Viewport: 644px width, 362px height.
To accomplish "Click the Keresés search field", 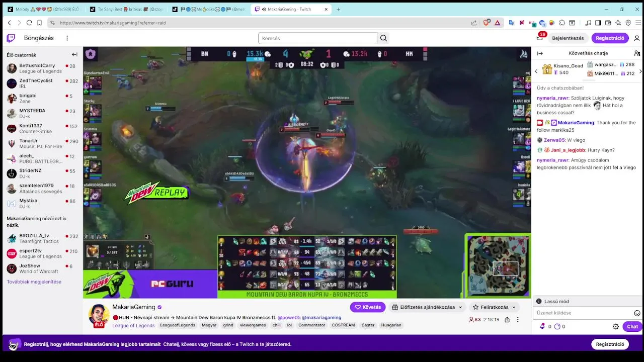I will point(317,38).
